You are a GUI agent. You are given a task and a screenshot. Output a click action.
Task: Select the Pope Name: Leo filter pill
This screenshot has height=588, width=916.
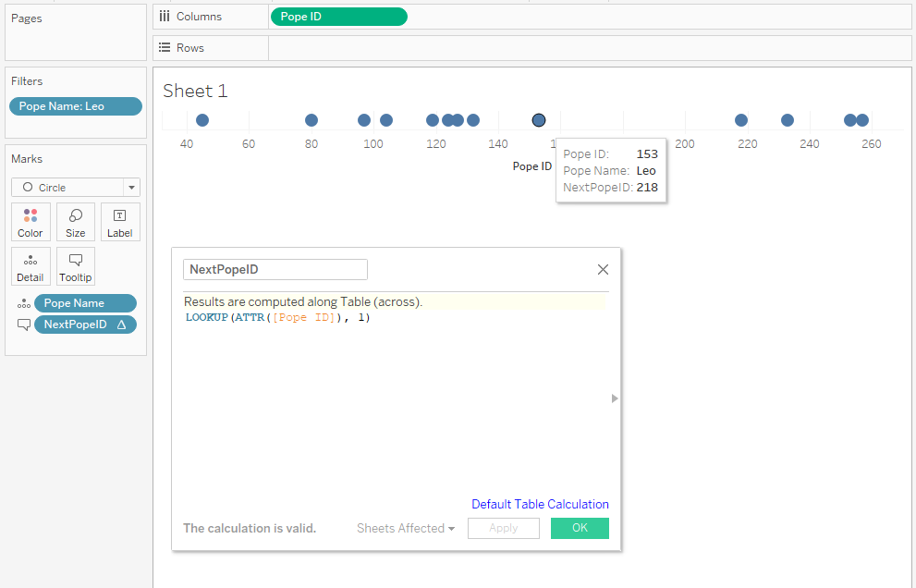click(x=76, y=106)
